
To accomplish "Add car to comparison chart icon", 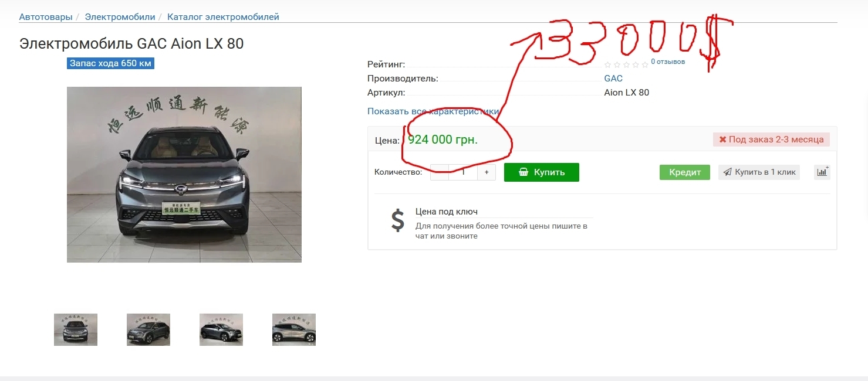I will click(822, 172).
